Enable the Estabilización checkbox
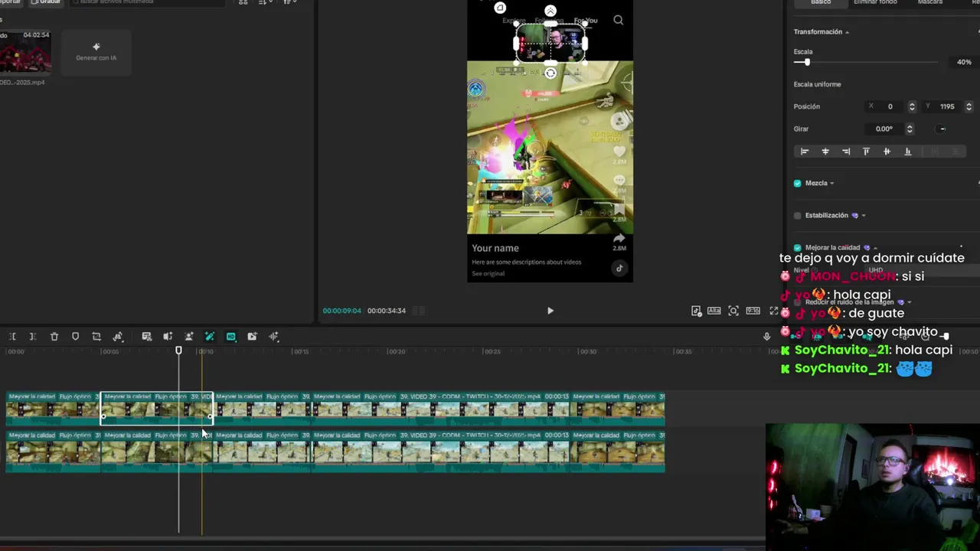 click(x=798, y=216)
